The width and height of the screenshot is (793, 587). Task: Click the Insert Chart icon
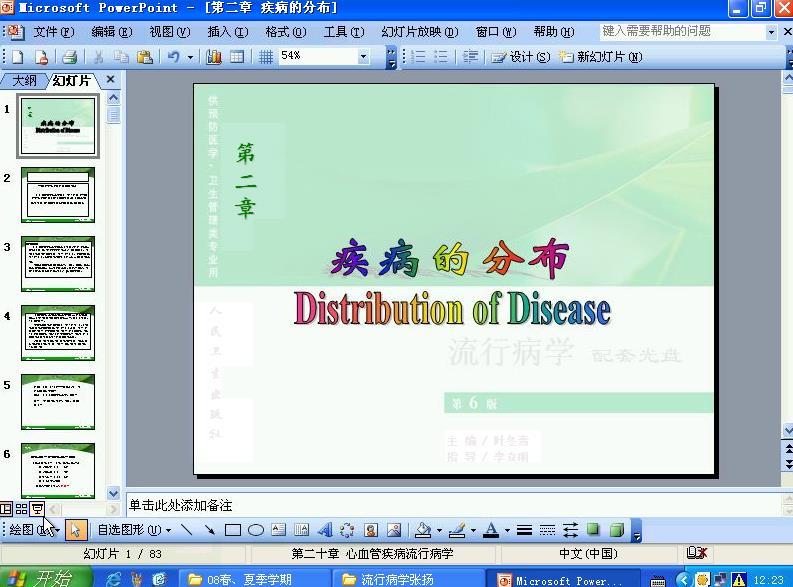point(213,57)
